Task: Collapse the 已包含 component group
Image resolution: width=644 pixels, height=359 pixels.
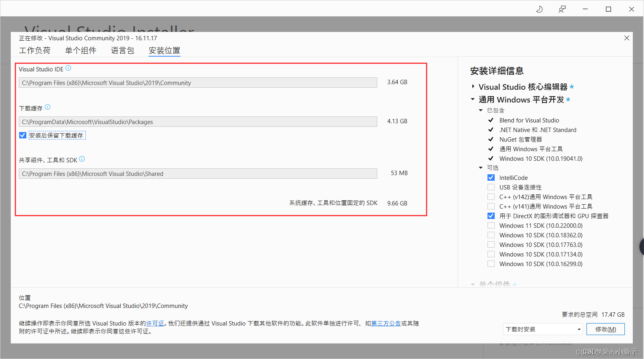Action: tap(481, 110)
